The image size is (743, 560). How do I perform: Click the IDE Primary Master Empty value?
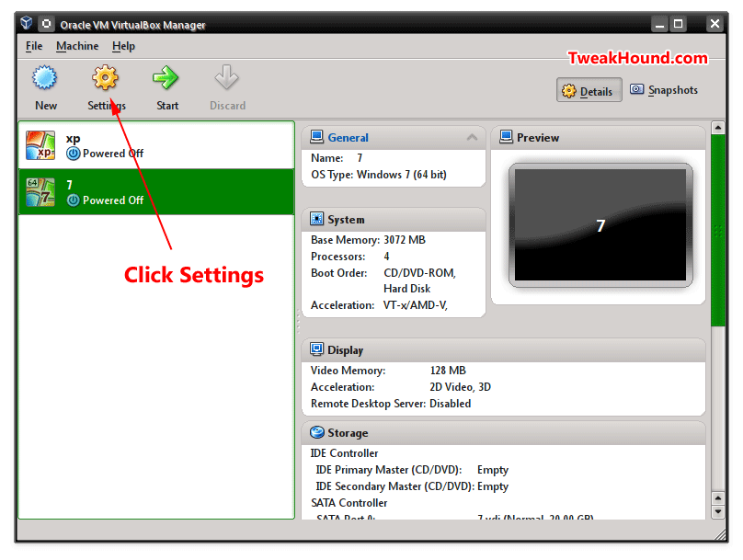point(492,470)
